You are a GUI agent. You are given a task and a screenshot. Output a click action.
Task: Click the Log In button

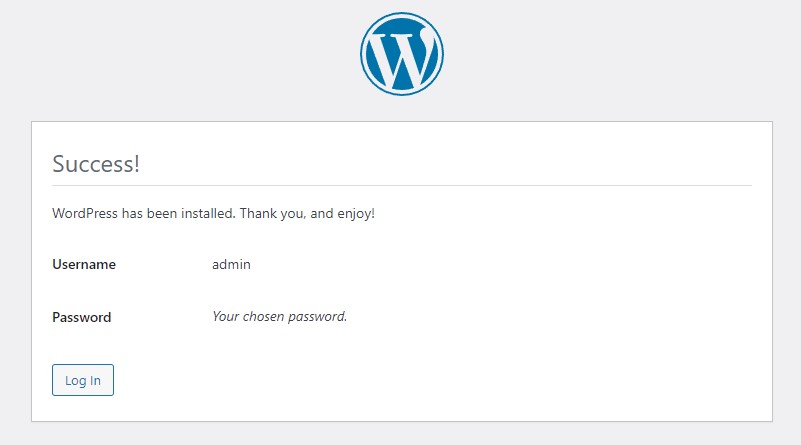[83, 380]
